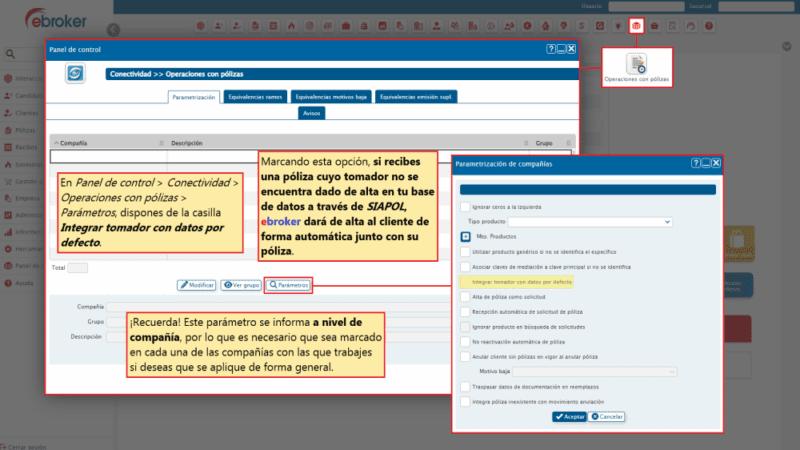800x450 pixels.
Task: Open Siniestros flame icon in left sidebar
Action: (8, 164)
